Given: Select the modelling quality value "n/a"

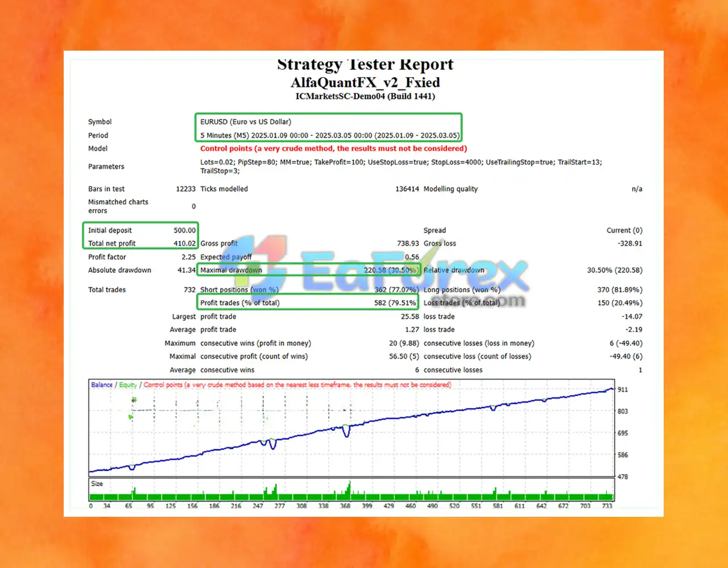Looking at the screenshot, I should pos(637,189).
